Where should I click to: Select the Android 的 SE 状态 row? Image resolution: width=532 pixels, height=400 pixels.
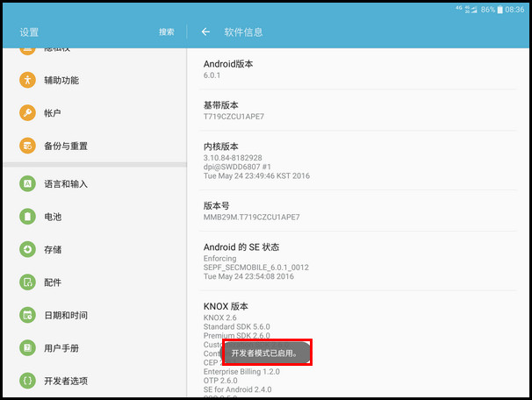coord(358,261)
